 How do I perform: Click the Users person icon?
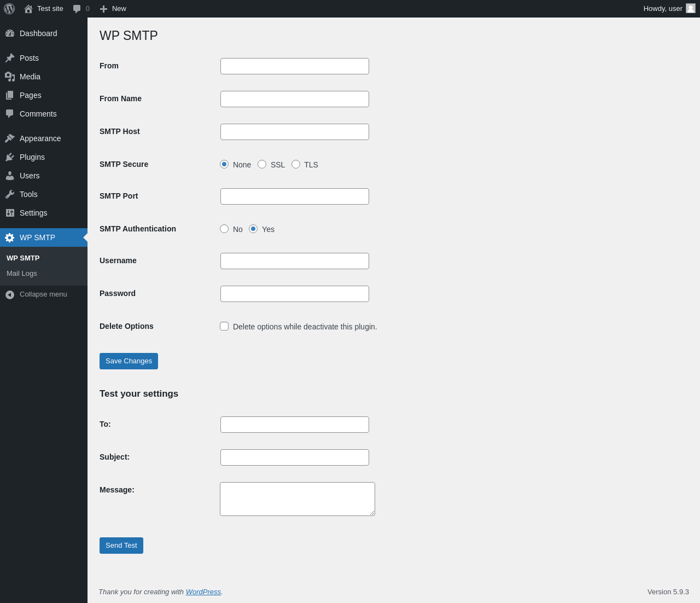10,176
